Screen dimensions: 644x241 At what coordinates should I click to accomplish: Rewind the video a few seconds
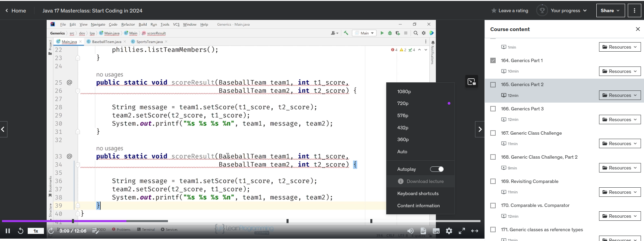(x=21, y=231)
